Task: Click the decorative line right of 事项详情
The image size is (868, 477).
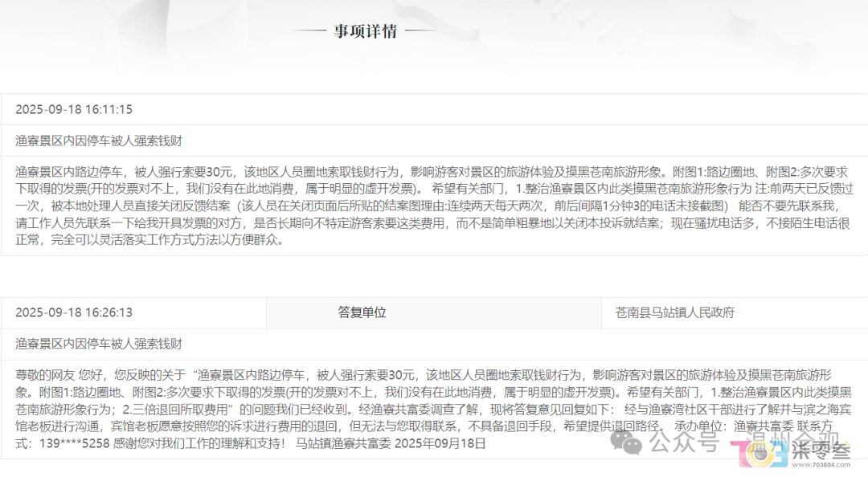Action: (x=422, y=31)
